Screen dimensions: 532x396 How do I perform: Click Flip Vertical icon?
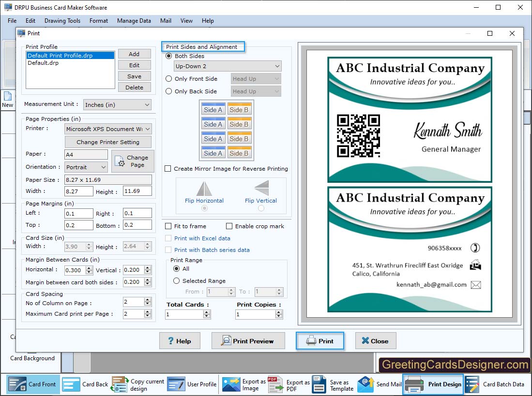coord(261,188)
